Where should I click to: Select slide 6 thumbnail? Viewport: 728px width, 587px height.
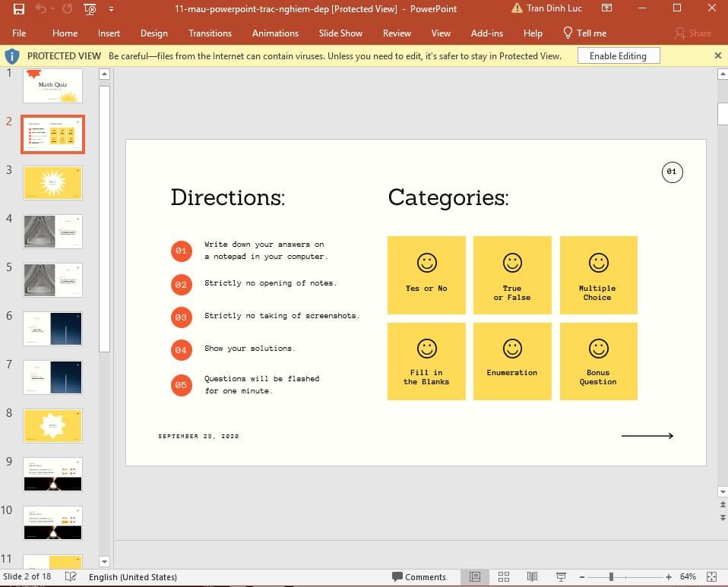(x=52, y=328)
